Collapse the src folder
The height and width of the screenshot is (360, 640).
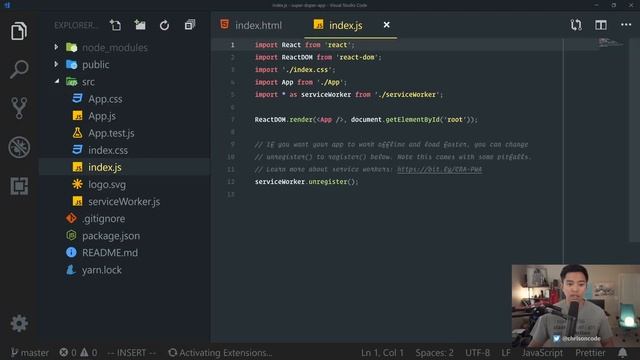click(56, 81)
